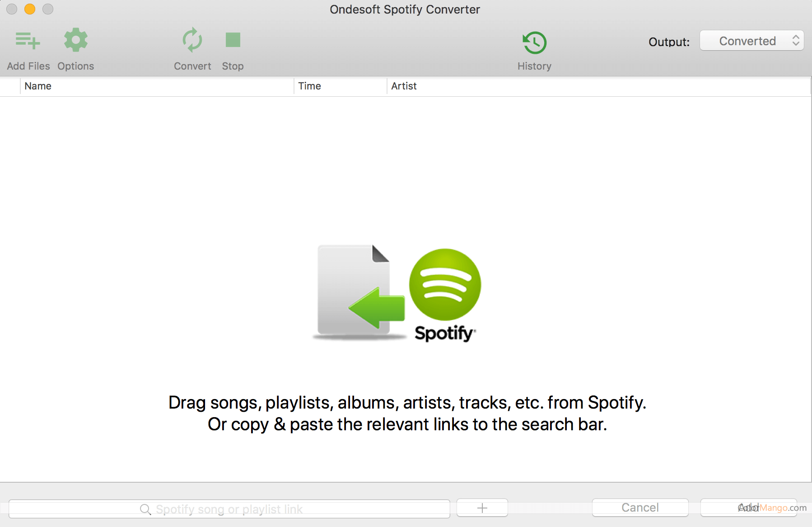Image resolution: width=812 pixels, height=527 pixels.
Task: Open Options with the gear icon
Action: [75, 41]
